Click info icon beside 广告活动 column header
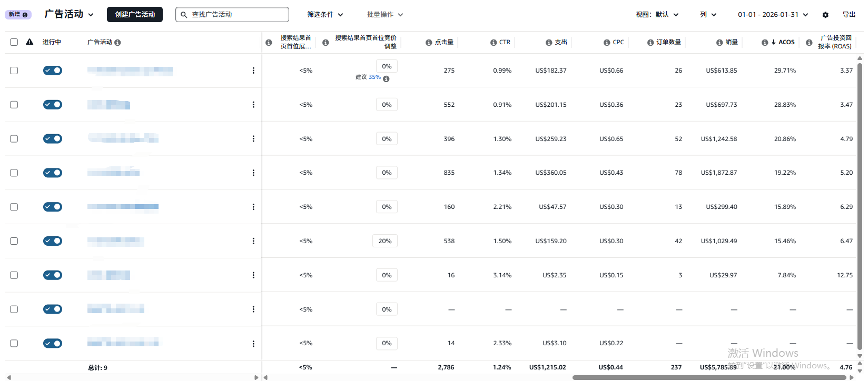Screen dimensions: 868x381 coord(117,43)
